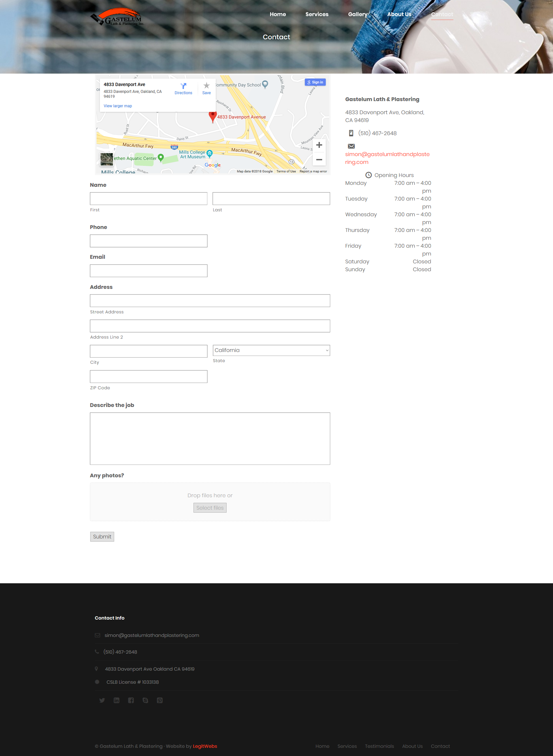The width and height of the screenshot is (553, 756).
Task: Click the red map pin marker
Action: [212, 117]
